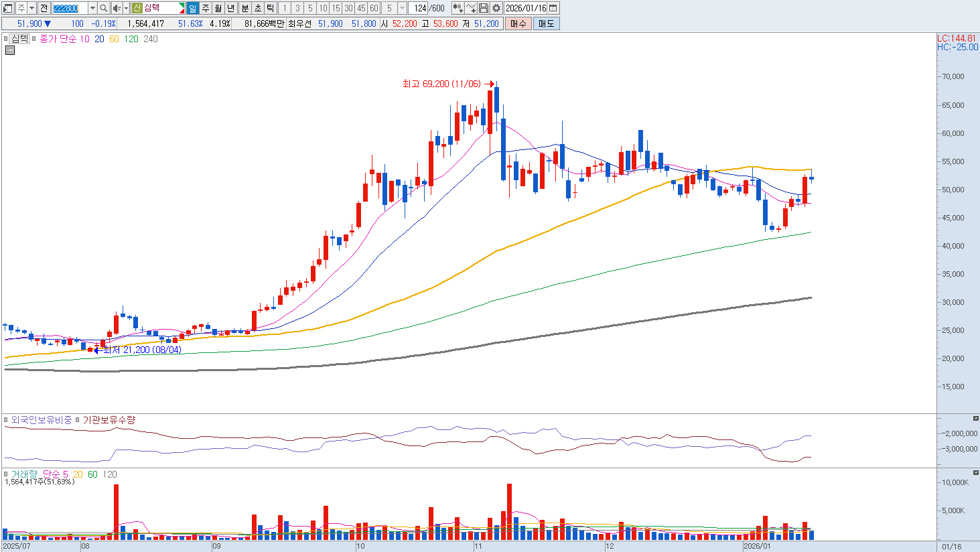Viewport: 980px width, 552px height.
Task: Expand the minute interval dropdown next to 5
Action: click(402, 8)
